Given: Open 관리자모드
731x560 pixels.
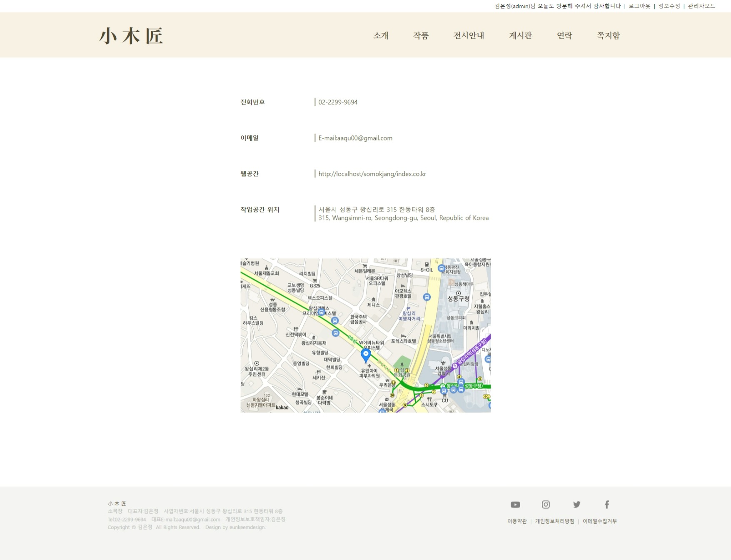Looking at the screenshot, I should tap(702, 6).
